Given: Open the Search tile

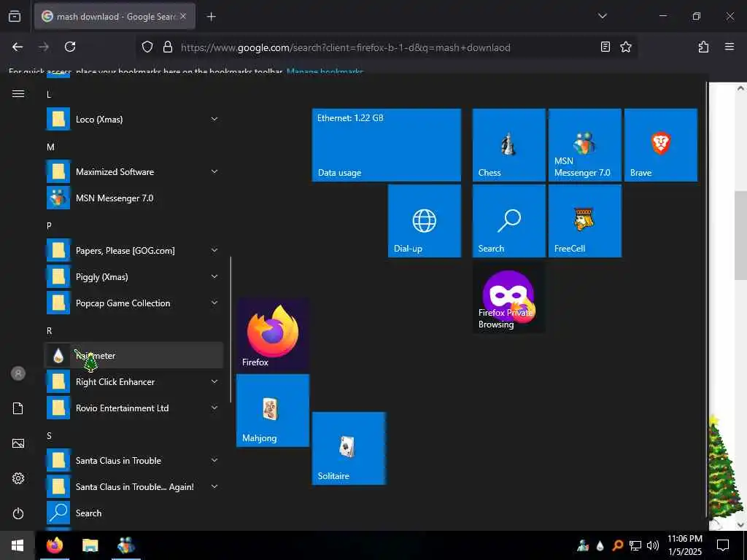Looking at the screenshot, I should 508,221.
